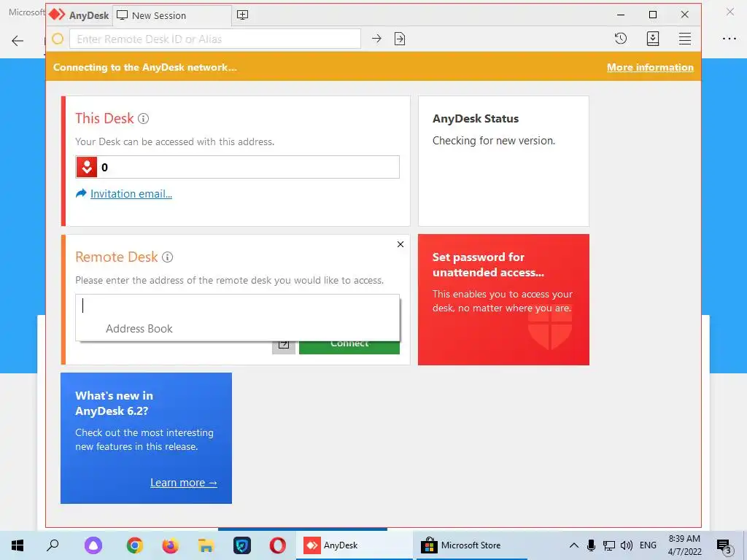Close the Remote Desk panel
747x560 pixels.
pos(400,244)
